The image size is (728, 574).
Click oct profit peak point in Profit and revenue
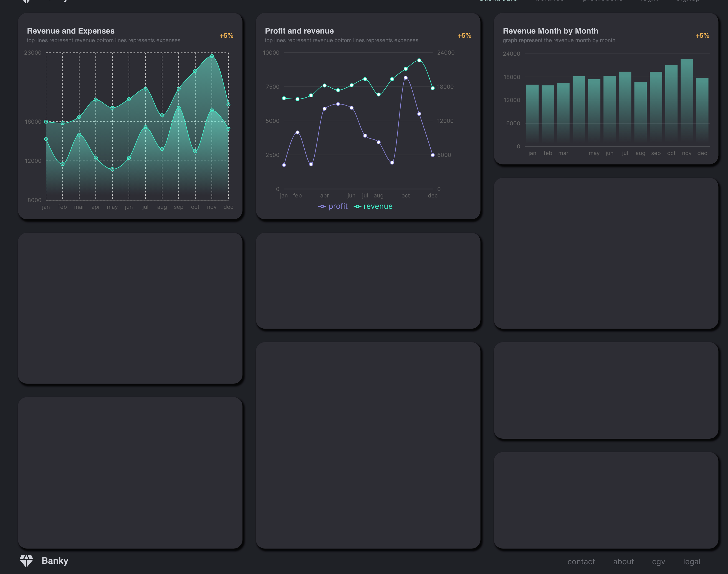pyautogui.click(x=406, y=78)
